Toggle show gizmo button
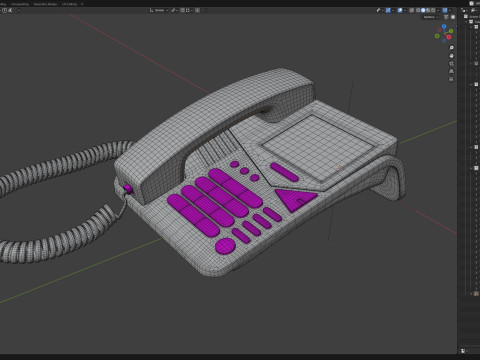The width and height of the screenshot is (480, 360). 388,10
